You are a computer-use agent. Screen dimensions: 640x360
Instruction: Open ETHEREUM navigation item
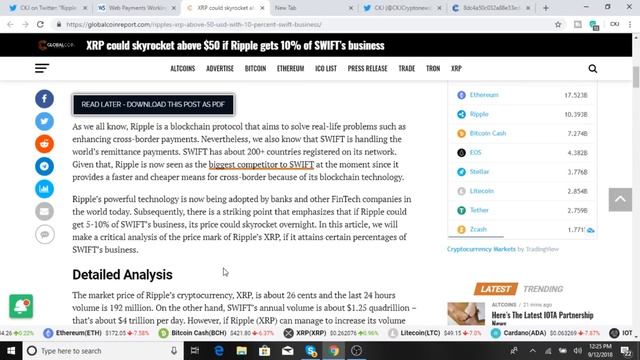291,68
